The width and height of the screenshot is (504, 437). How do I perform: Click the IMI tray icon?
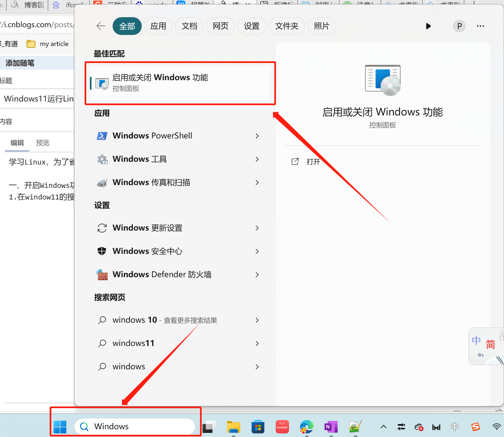point(436,427)
